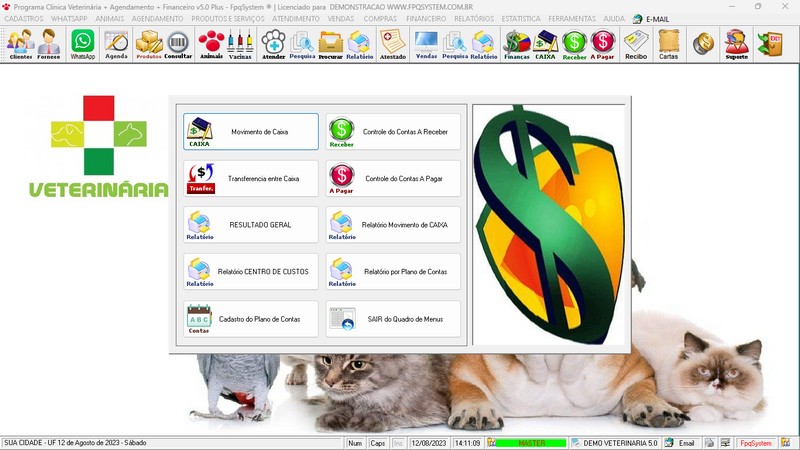Image resolution: width=800 pixels, height=450 pixels.
Task: Click the Consultar barcode icon
Action: tap(178, 44)
